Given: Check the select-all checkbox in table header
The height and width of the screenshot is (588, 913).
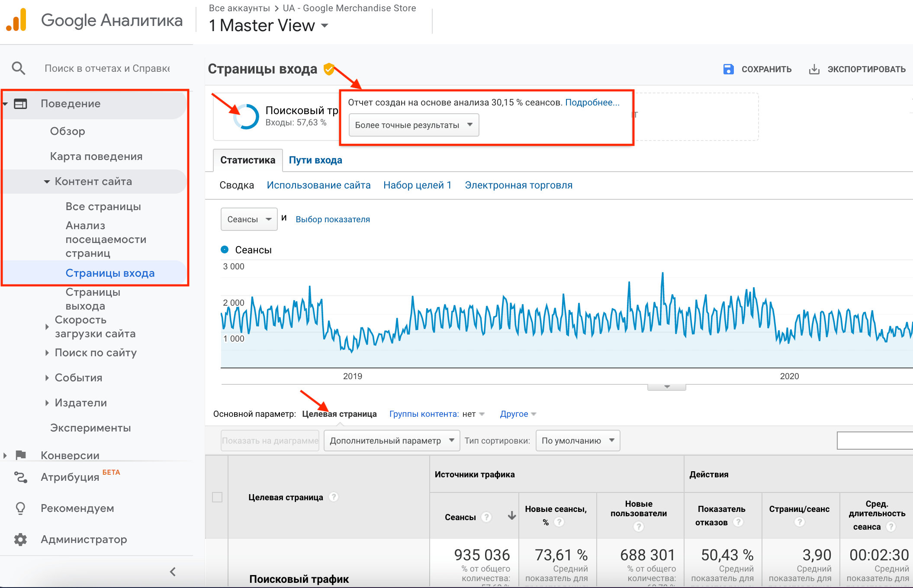Looking at the screenshot, I should coord(217,497).
